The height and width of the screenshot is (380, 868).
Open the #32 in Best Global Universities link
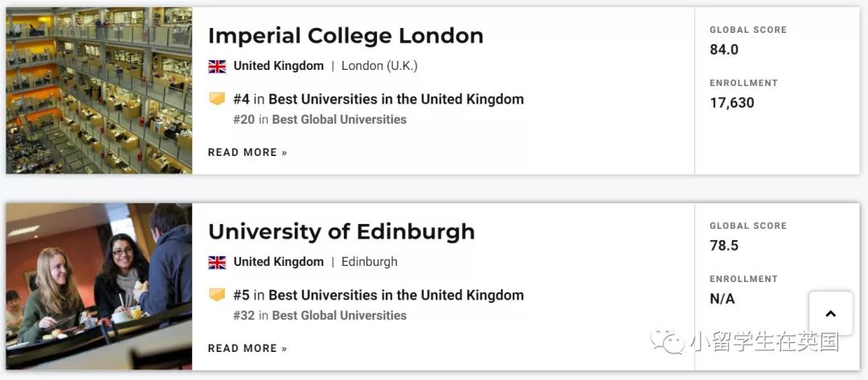pyautogui.click(x=320, y=315)
